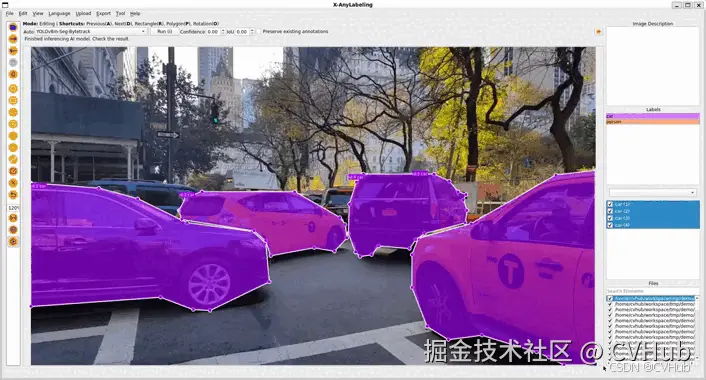706x380 pixels.
Task: Uncheck the car (2) shape checkbox
Action: [x=610, y=211]
